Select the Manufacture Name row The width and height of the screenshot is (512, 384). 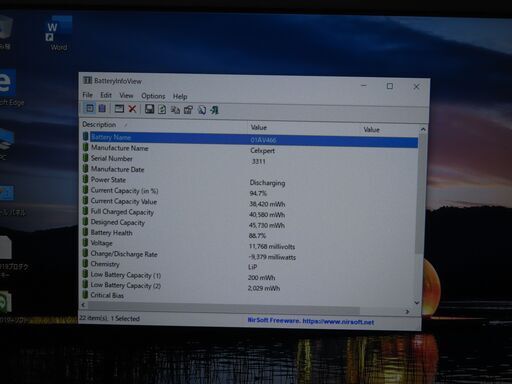click(x=250, y=149)
